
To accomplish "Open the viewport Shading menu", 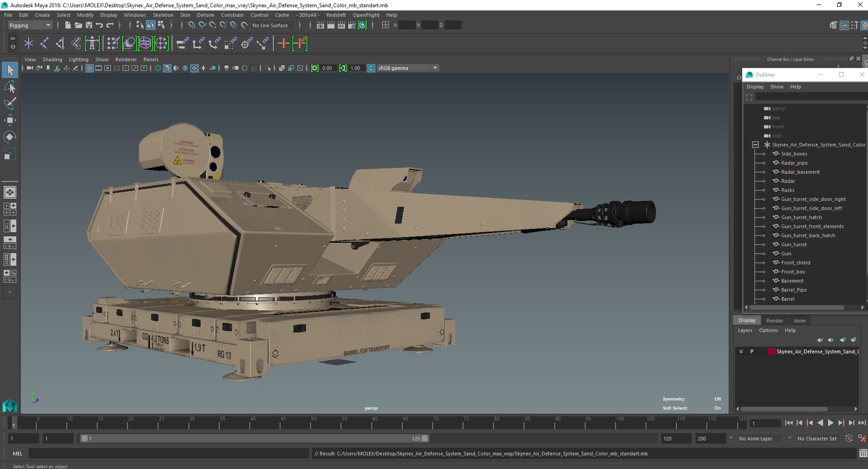I will coord(52,59).
